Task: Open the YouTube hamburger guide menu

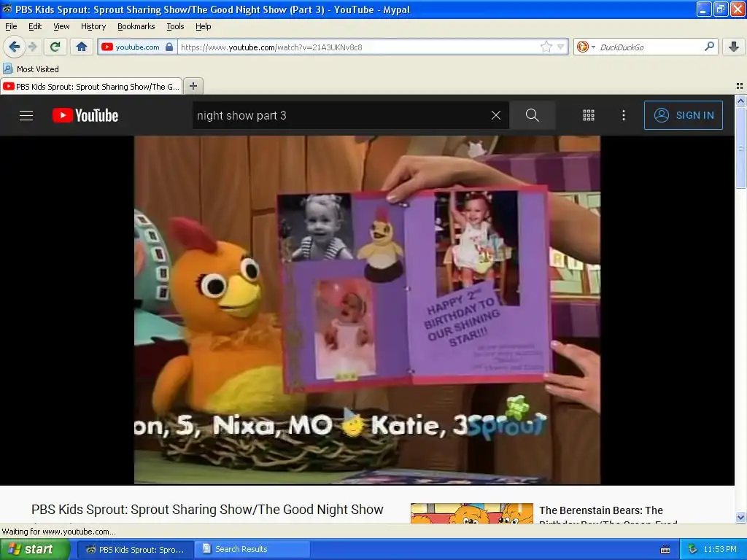Action: (26, 115)
